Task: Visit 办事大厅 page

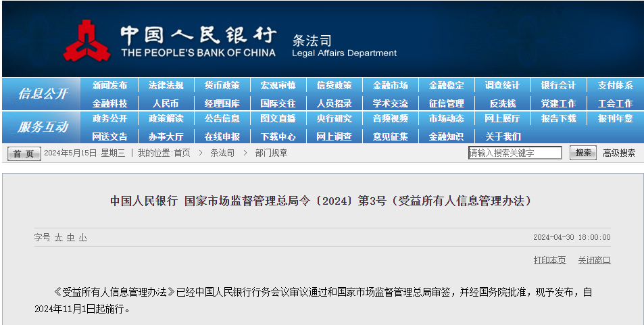Action: pyautogui.click(x=166, y=136)
